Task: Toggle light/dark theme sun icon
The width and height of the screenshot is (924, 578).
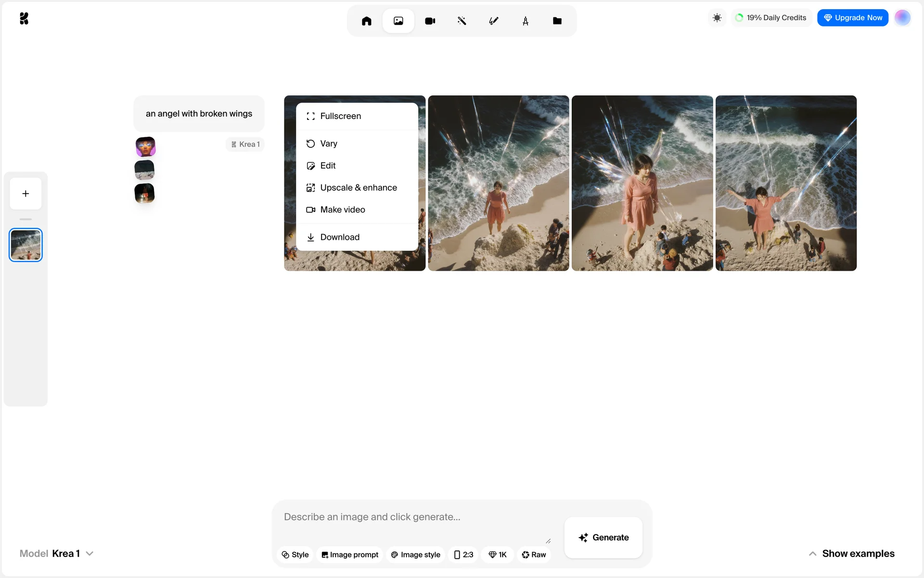Action: 717,18
